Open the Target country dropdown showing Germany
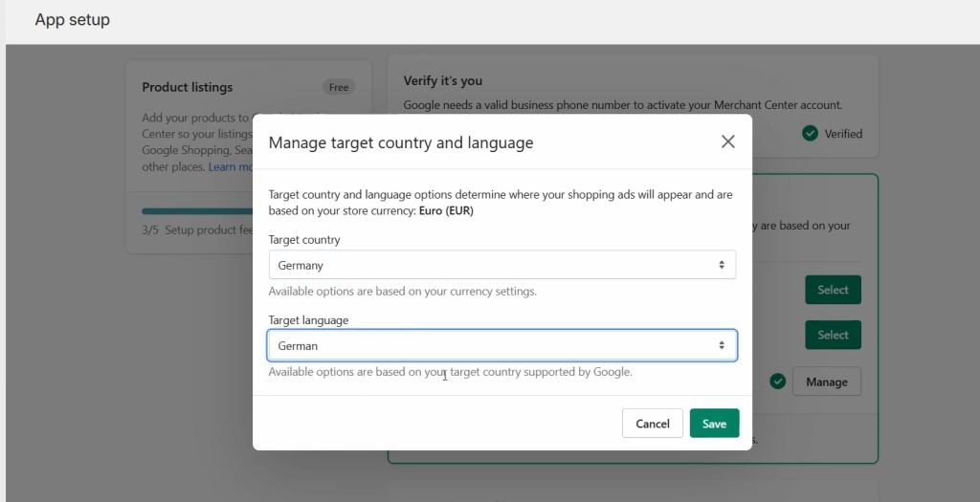The width and height of the screenshot is (980, 502). [501, 265]
